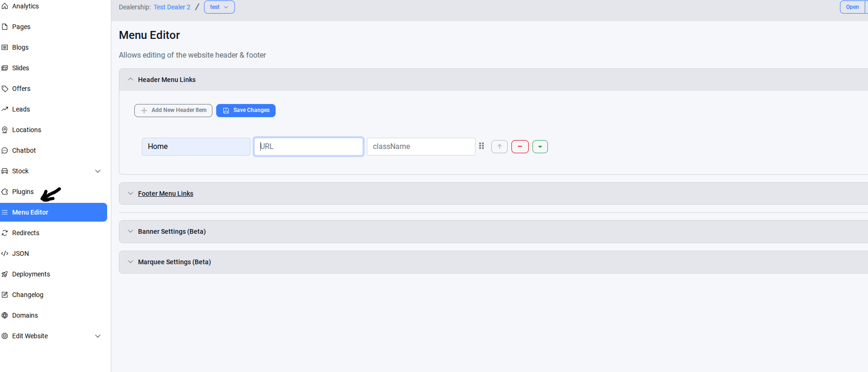
Task: Click the drag handle grip icon
Action: point(481,146)
